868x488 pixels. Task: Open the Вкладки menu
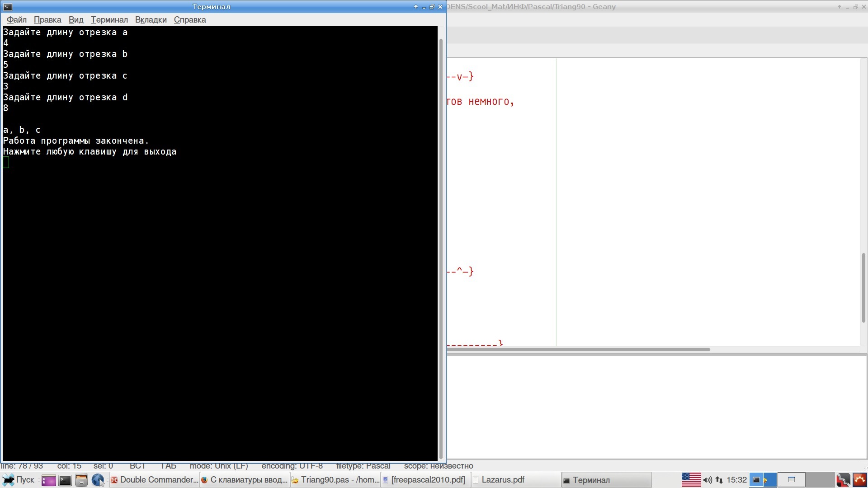click(151, 20)
